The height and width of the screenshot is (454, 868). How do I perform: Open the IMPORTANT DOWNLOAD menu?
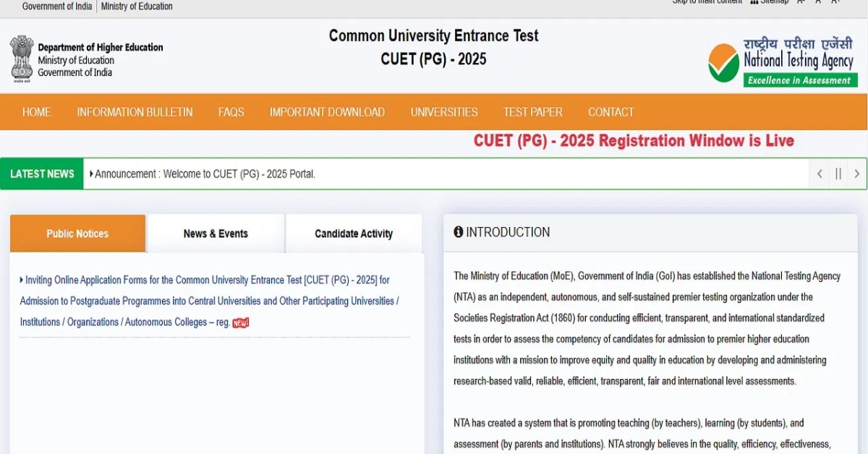coord(327,112)
